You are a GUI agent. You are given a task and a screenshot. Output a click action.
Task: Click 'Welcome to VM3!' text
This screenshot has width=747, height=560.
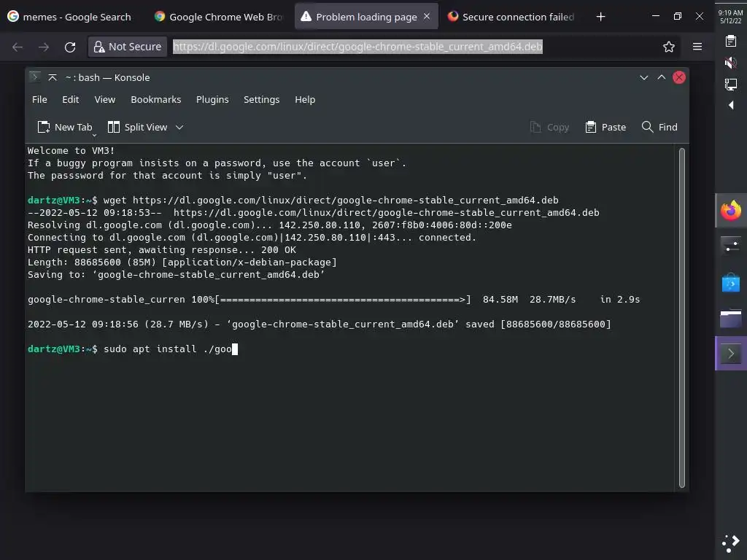pos(71,150)
